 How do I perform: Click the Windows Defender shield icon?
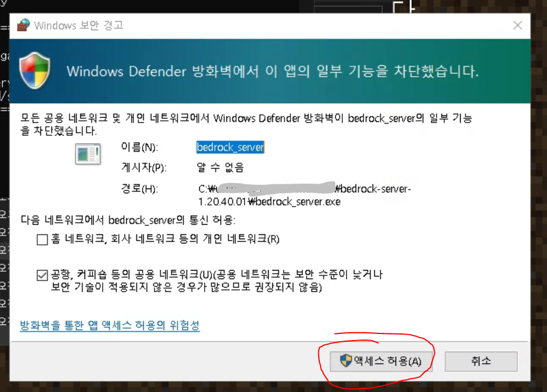(34, 71)
